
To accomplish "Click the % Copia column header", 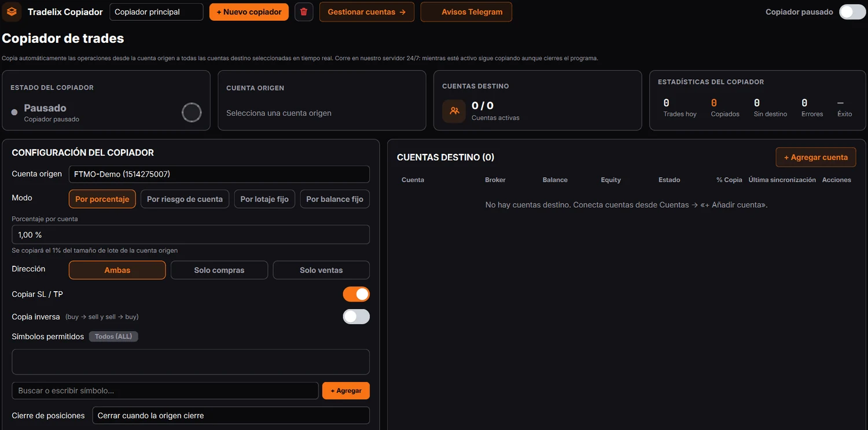I will point(729,180).
